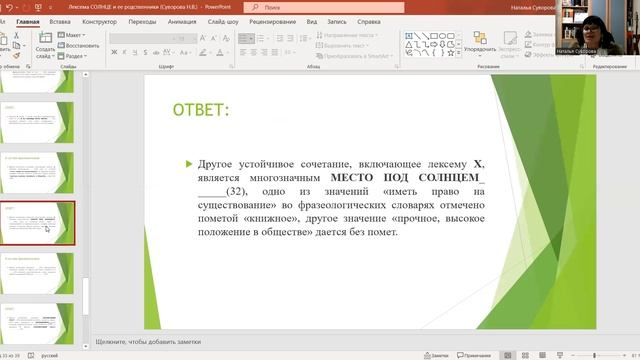
Task: Toggle normal view button in status bar
Action: (508, 356)
